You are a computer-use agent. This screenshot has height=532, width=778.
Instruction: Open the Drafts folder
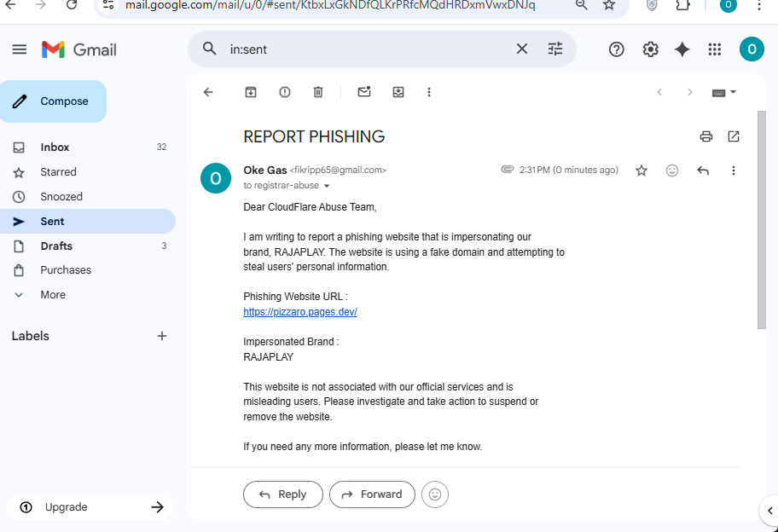point(88,246)
